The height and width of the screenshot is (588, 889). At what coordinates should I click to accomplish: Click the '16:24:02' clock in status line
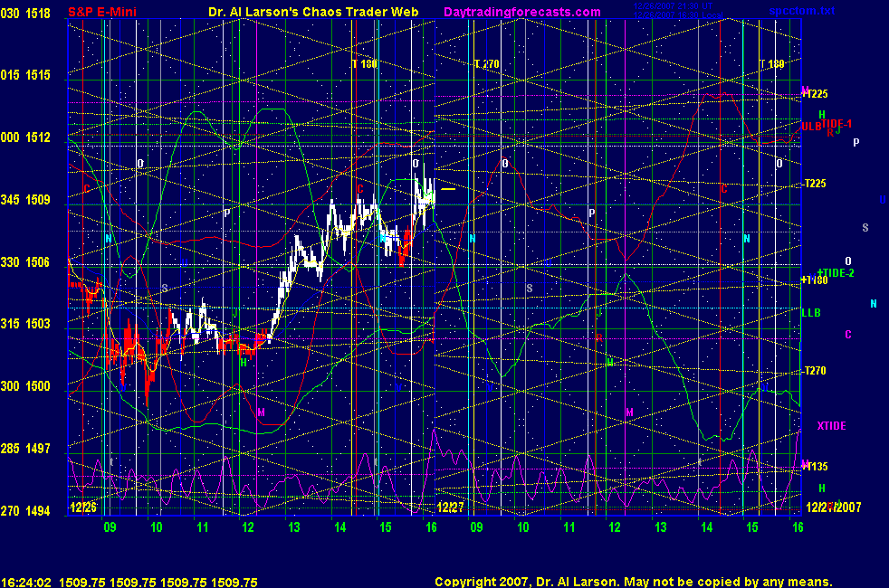(x=26, y=582)
